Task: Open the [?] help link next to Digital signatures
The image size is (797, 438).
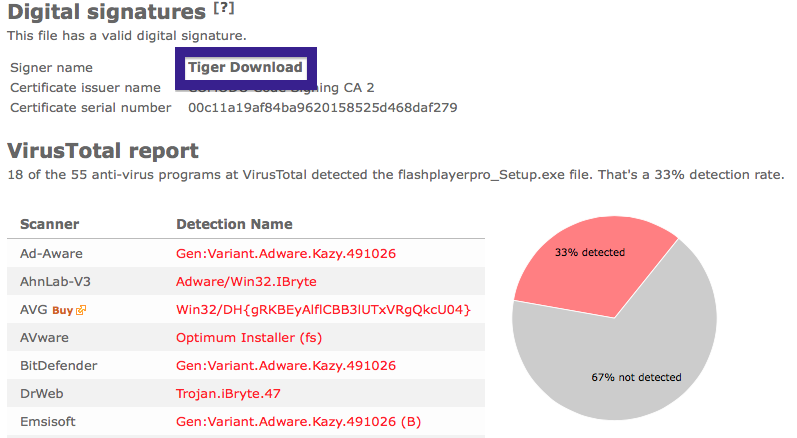Action: pos(224,9)
